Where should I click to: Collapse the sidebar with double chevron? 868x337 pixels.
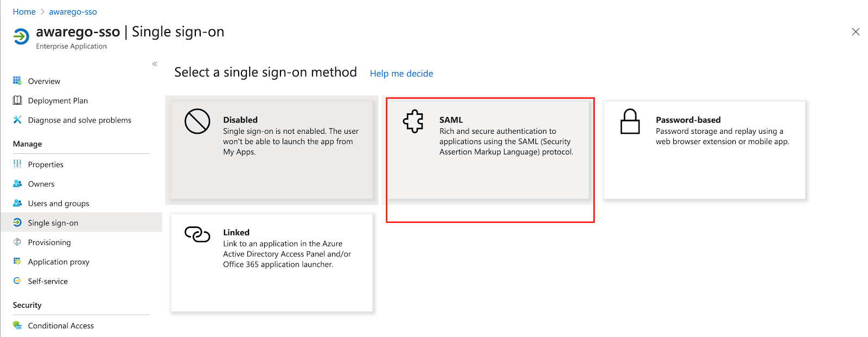click(x=155, y=64)
